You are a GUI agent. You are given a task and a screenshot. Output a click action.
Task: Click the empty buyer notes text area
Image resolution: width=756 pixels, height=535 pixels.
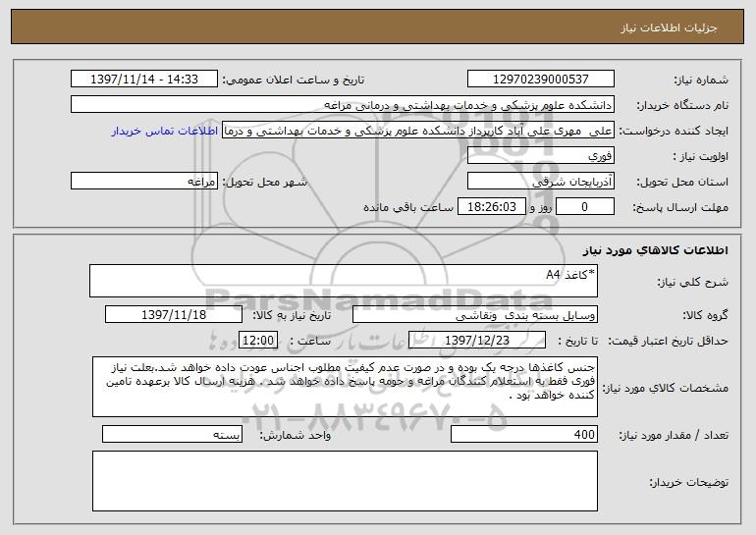click(x=345, y=481)
